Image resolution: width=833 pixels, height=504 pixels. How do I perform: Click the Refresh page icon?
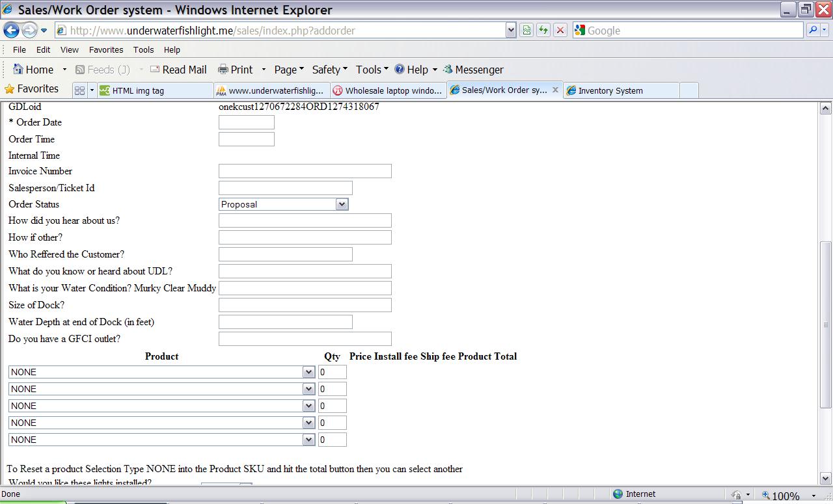[x=543, y=31]
